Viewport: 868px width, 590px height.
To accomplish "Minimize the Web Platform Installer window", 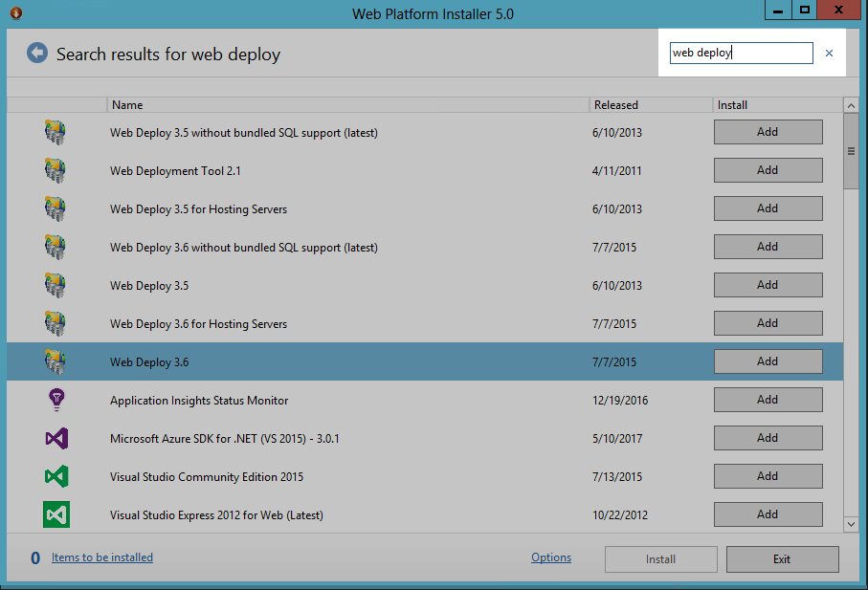I will tap(778, 10).
